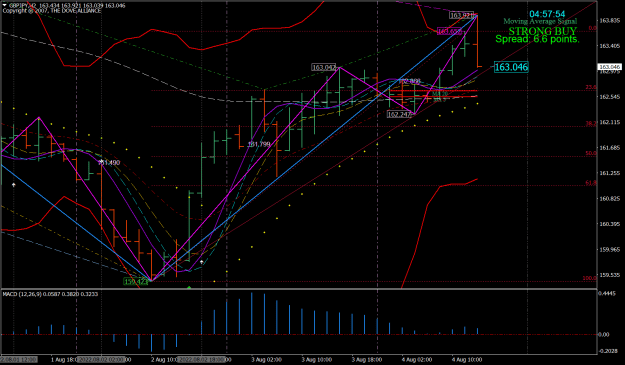Select the 3 Aug 10:00 time axis label
Image resolution: width=625 pixels, height=365 pixels.
point(316,360)
